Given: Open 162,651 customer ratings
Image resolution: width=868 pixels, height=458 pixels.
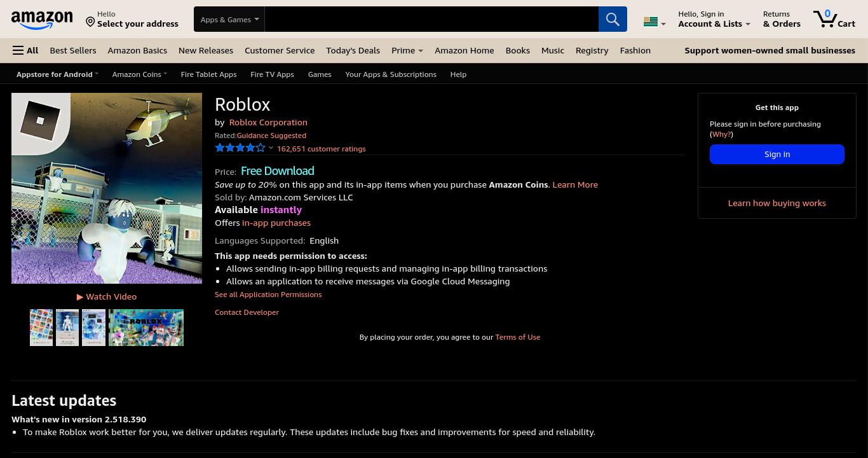Looking at the screenshot, I should (x=322, y=149).
